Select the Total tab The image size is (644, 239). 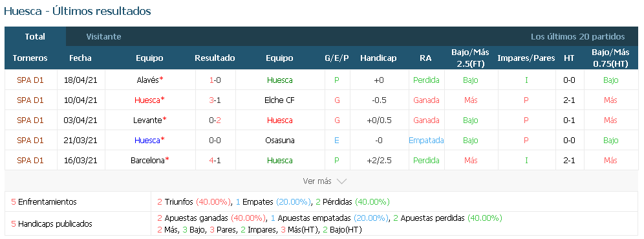(x=35, y=37)
